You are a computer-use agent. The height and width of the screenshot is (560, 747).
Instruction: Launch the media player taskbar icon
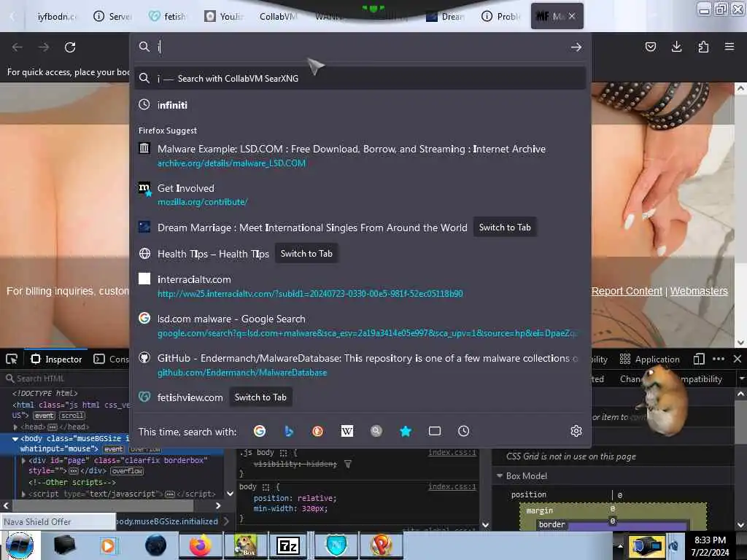(108, 545)
